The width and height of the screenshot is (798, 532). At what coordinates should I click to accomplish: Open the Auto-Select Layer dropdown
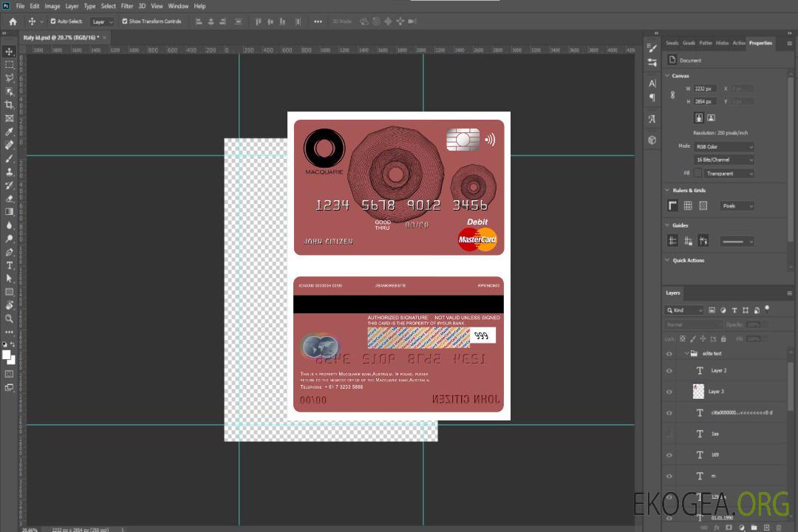[x=102, y=22]
